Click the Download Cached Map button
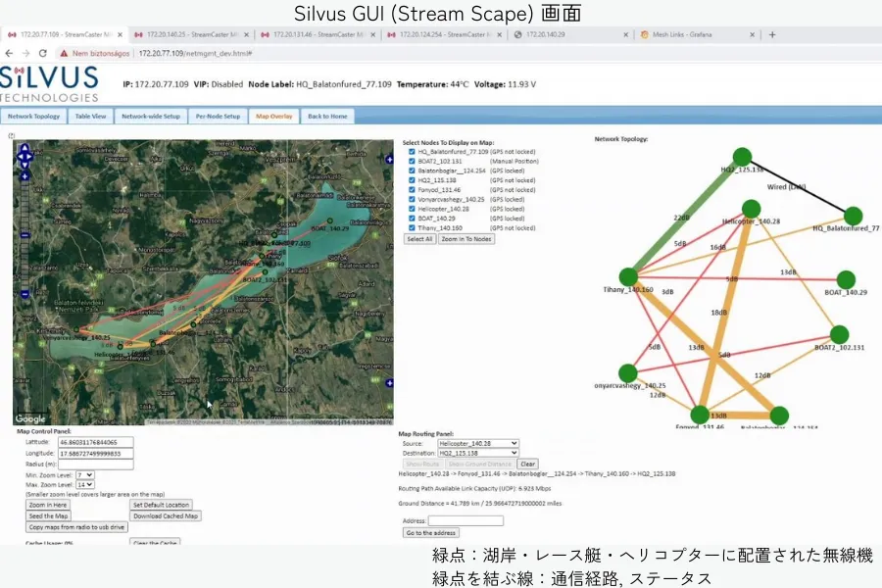This screenshot has width=882, height=588. 166,516
